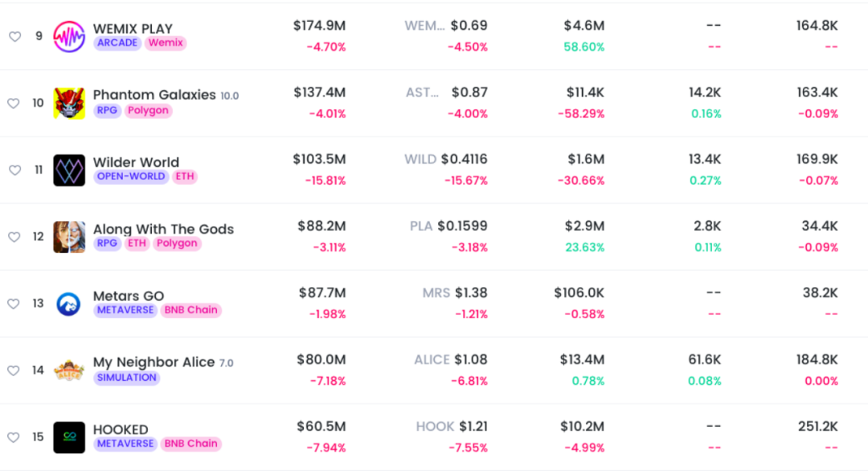
Task: Click the WILD token price
Action: coord(464,159)
